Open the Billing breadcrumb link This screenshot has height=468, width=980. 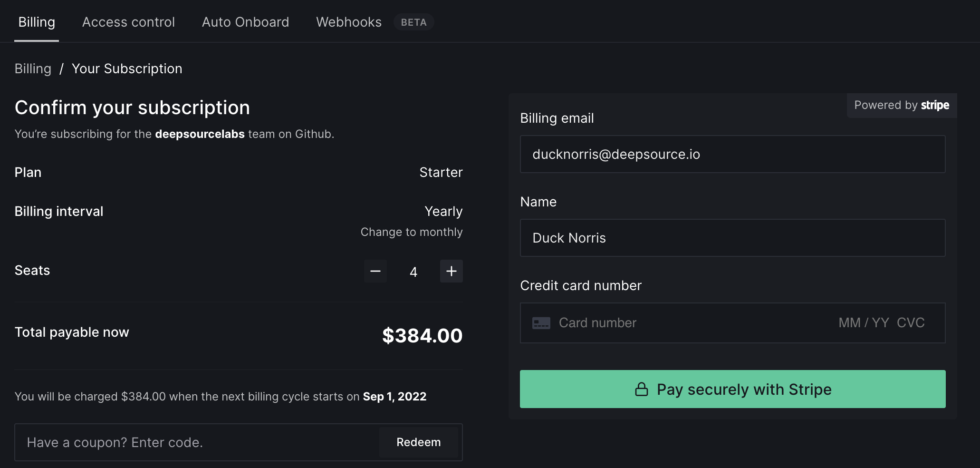(x=32, y=68)
